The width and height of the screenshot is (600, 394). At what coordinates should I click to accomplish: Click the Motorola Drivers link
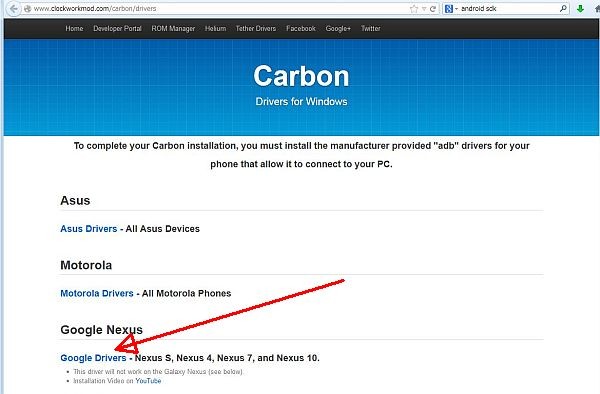97,293
